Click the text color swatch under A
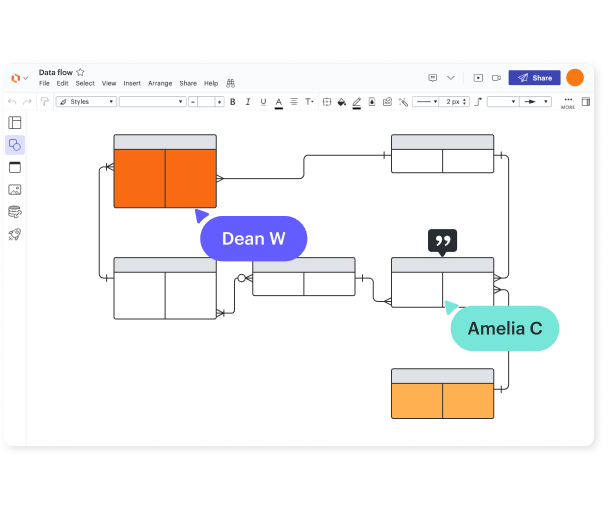This screenshot has height=509, width=608. tap(279, 103)
